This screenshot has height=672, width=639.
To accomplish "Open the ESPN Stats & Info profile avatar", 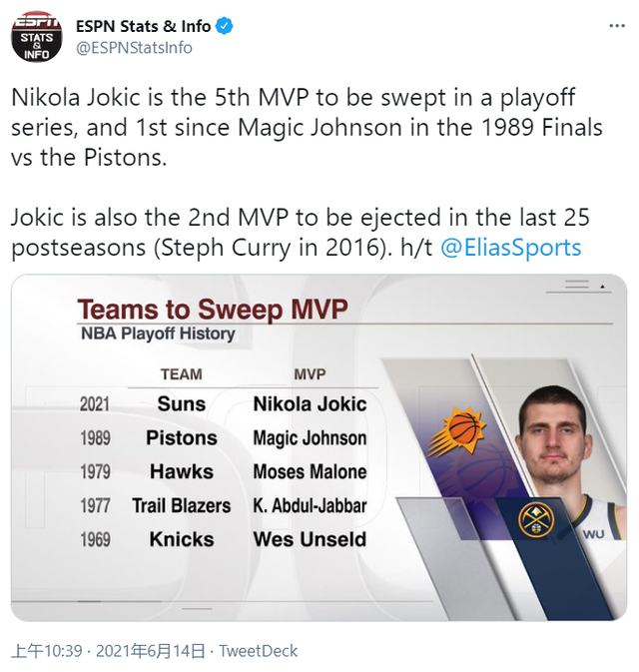I will click(x=38, y=36).
